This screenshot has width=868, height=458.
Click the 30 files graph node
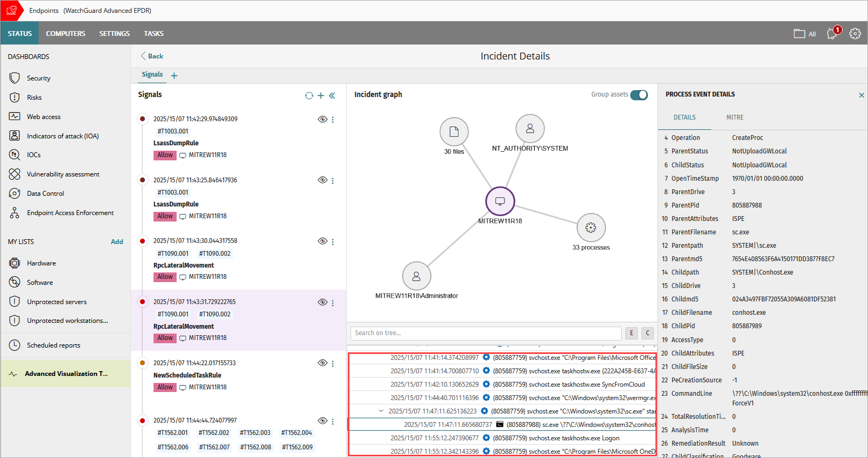pyautogui.click(x=454, y=131)
